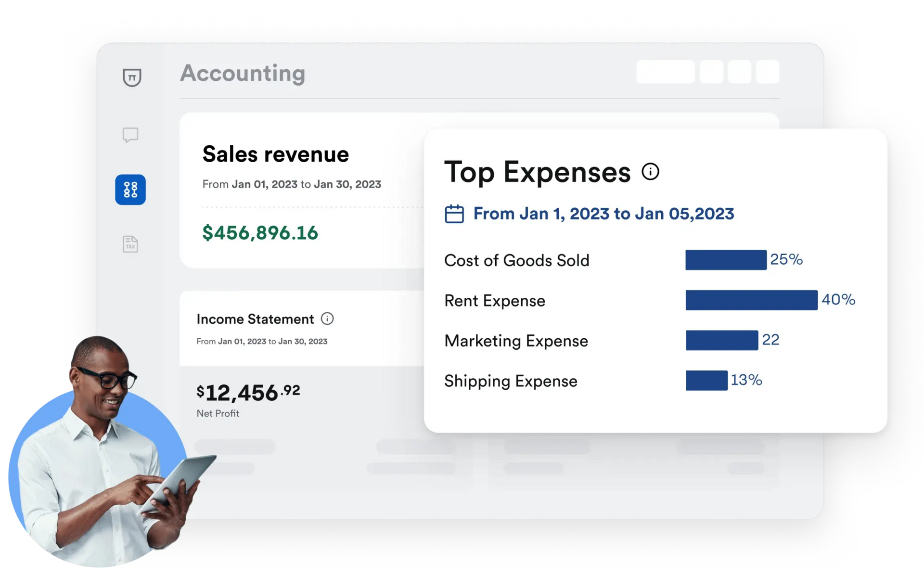This screenshot has width=924, height=575.
Task: Click the first button in top-right header toolbar
Action: pos(665,72)
